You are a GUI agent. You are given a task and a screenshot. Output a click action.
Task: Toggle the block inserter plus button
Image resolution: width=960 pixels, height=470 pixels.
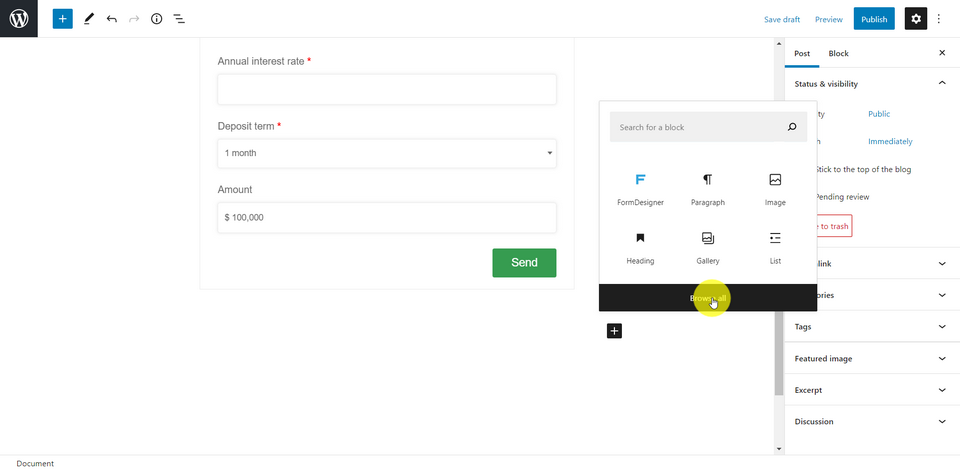click(63, 19)
